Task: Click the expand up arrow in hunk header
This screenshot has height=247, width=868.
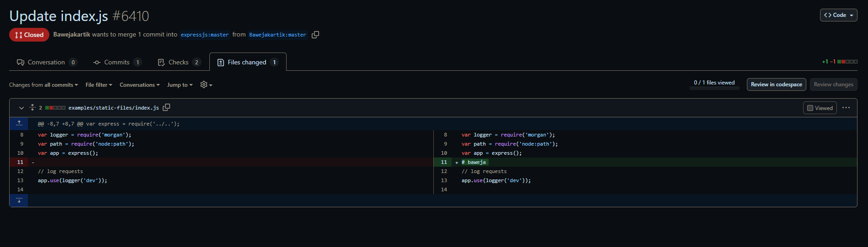Action: [x=19, y=123]
